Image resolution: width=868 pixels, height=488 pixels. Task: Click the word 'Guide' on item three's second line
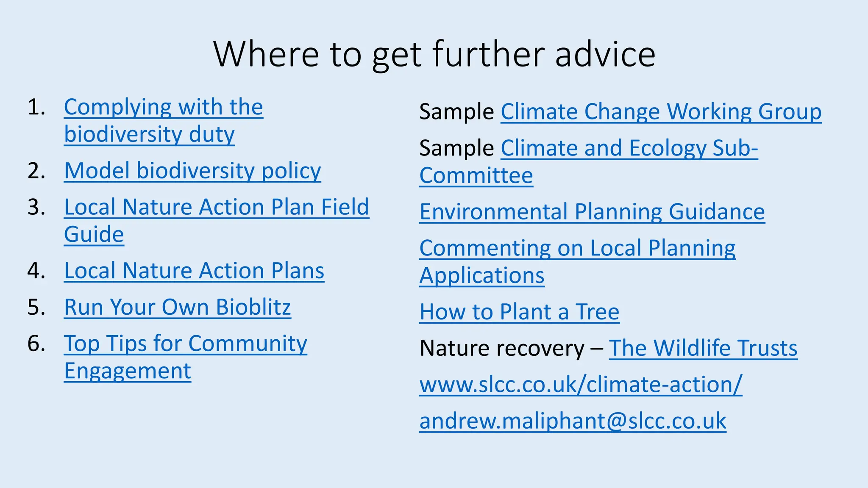(x=94, y=234)
